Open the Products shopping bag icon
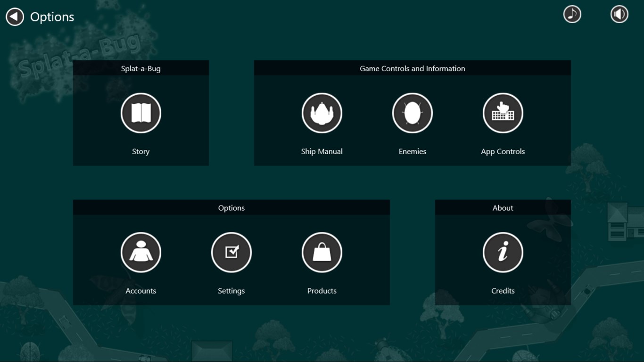 tap(322, 253)
